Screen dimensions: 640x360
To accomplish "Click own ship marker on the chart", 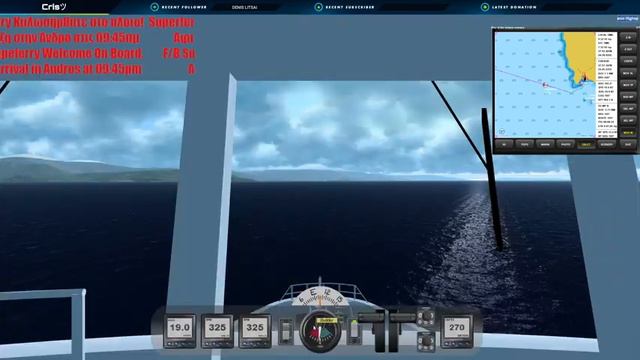I will tap(545, 84).
